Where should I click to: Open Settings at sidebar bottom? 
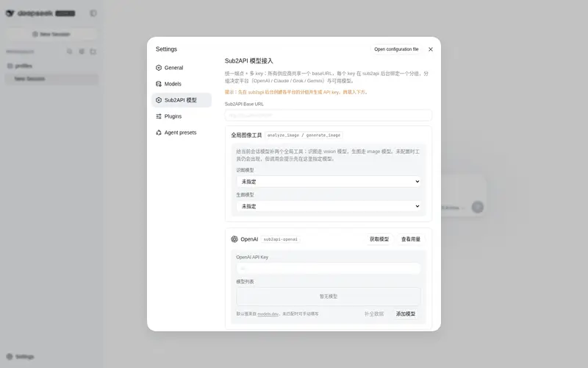(x=21, y=356)
